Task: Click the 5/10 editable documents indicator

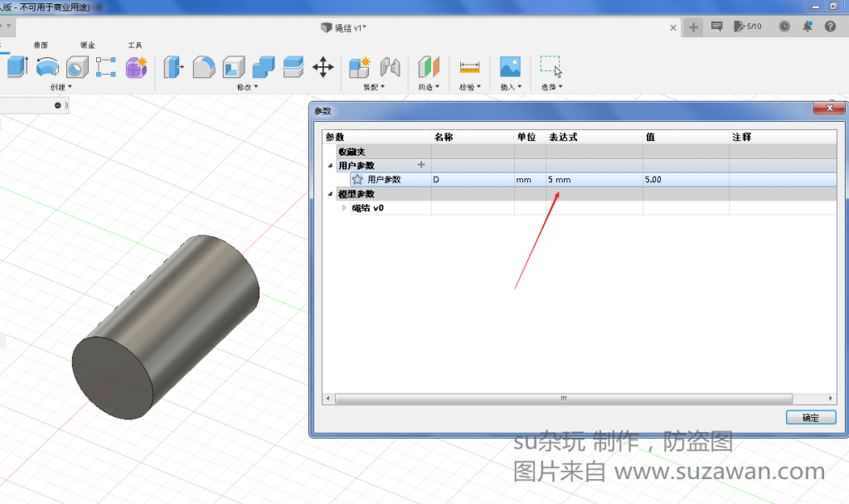Action: pos(748,27)
